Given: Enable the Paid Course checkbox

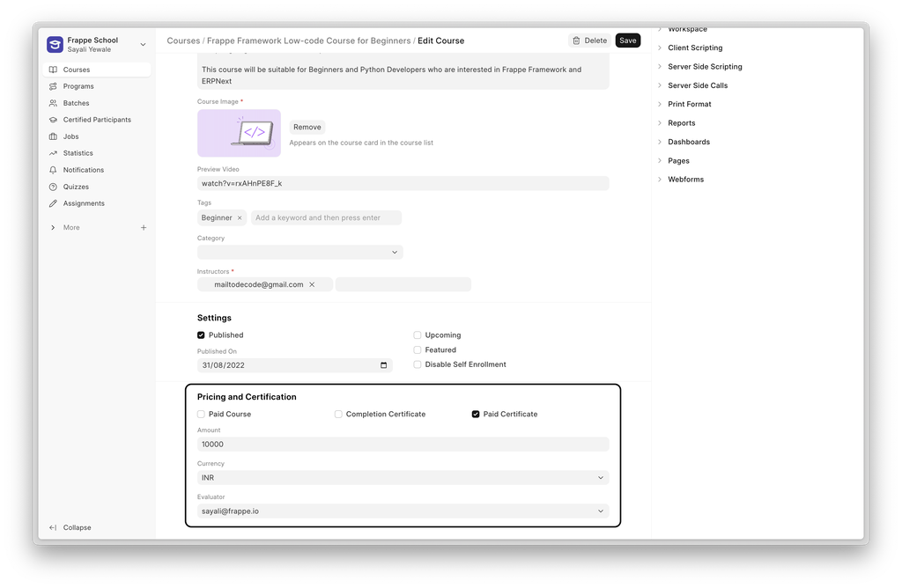Looking at the screenshot, I should coord(201,414).
